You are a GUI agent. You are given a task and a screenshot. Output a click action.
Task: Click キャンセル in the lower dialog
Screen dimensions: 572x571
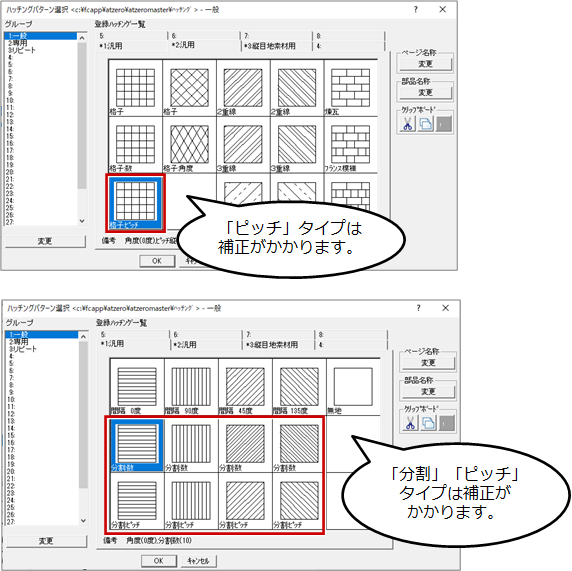(198, 561)
